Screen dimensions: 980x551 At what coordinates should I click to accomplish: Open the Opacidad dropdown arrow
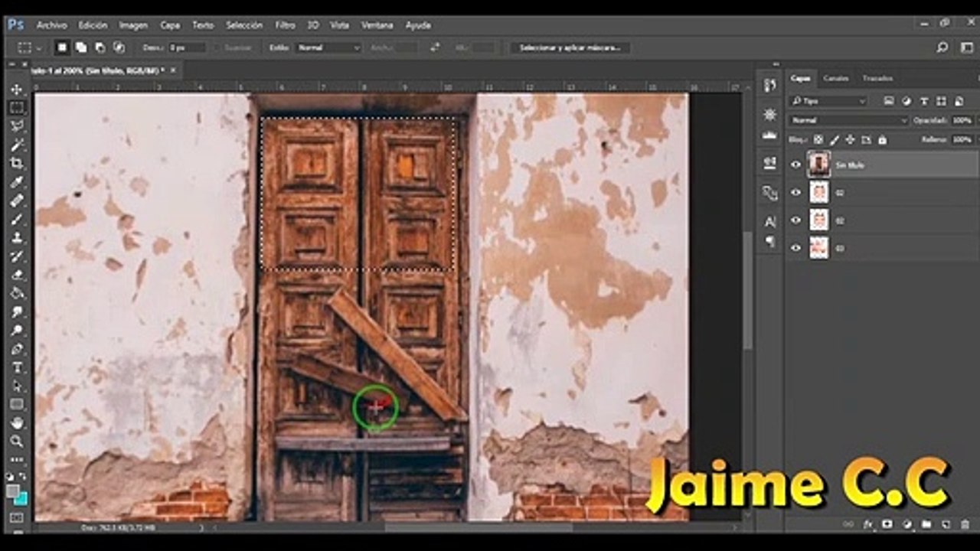(977, 121)
